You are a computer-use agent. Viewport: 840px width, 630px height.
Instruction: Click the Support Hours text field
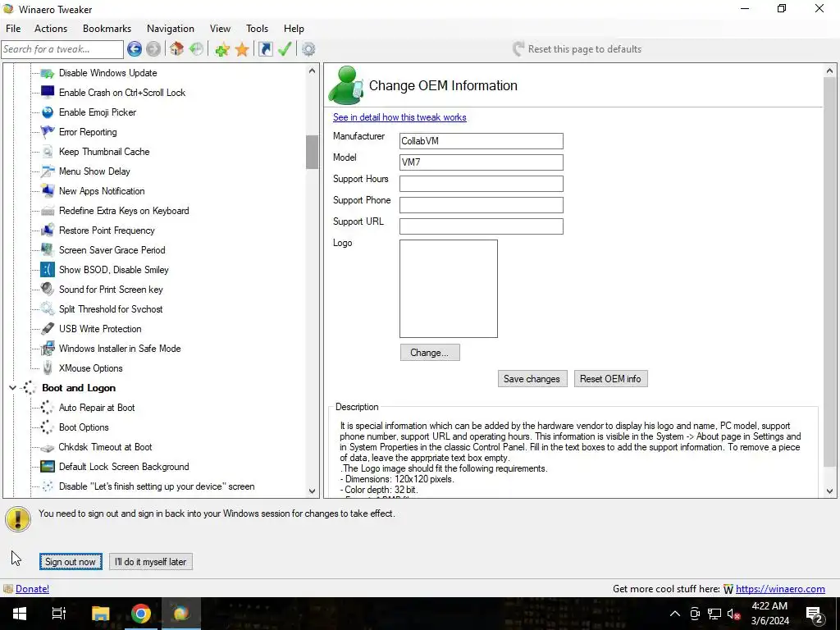tap(481, 184)
